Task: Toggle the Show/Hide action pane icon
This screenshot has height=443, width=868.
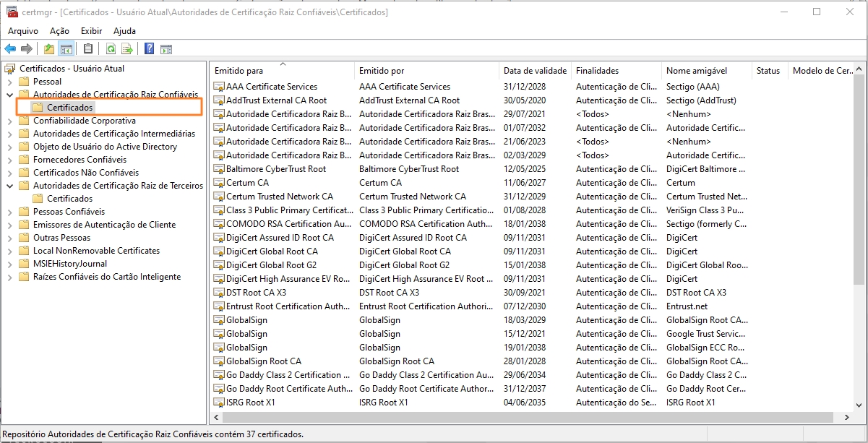Action: [x=166, y=48]
